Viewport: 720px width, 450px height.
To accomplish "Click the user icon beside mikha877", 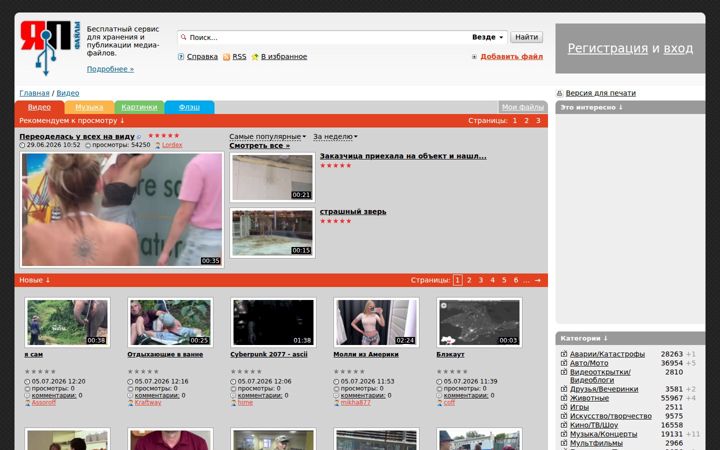I will 337,403.
